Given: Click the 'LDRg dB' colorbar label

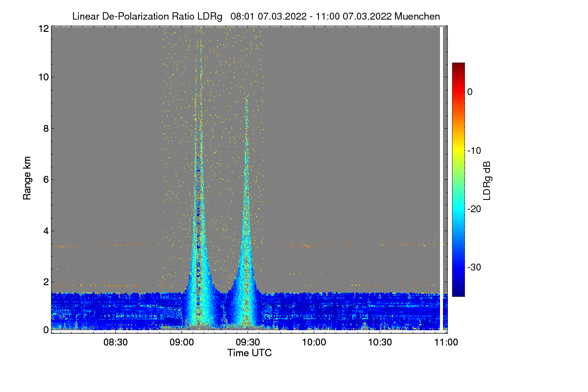Looking at the screenshot, I should point(487,180).
